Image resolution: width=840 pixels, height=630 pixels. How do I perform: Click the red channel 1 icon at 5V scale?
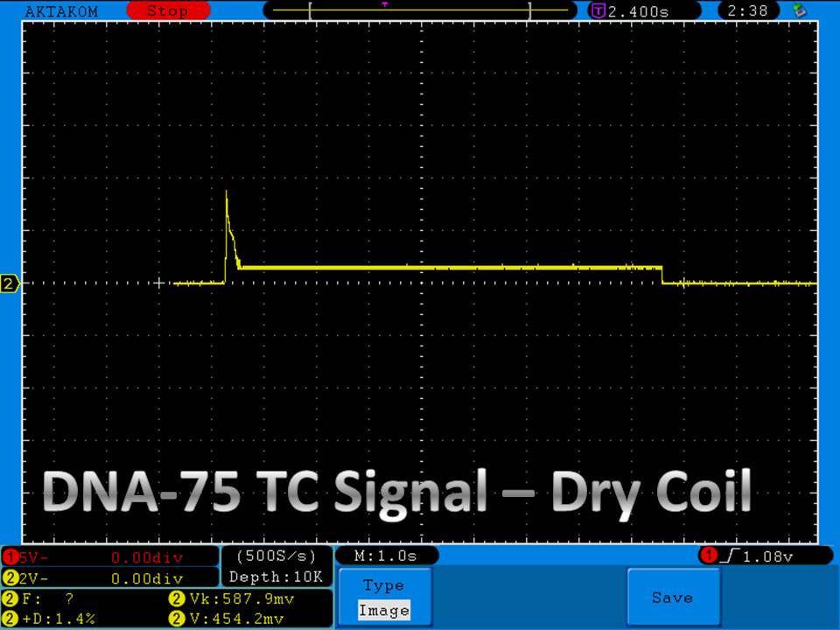[10, 557]
